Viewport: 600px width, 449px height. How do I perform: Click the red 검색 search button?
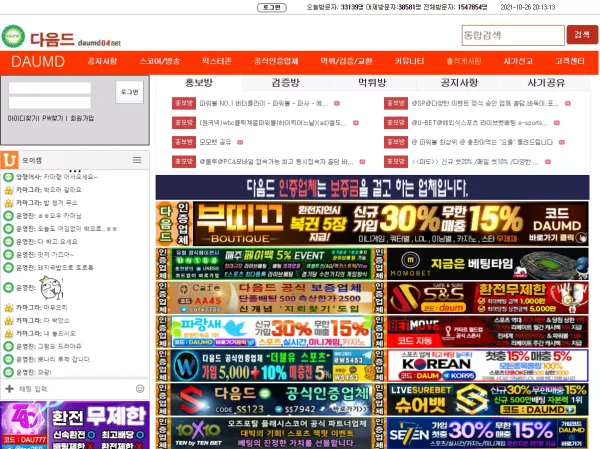582,35
